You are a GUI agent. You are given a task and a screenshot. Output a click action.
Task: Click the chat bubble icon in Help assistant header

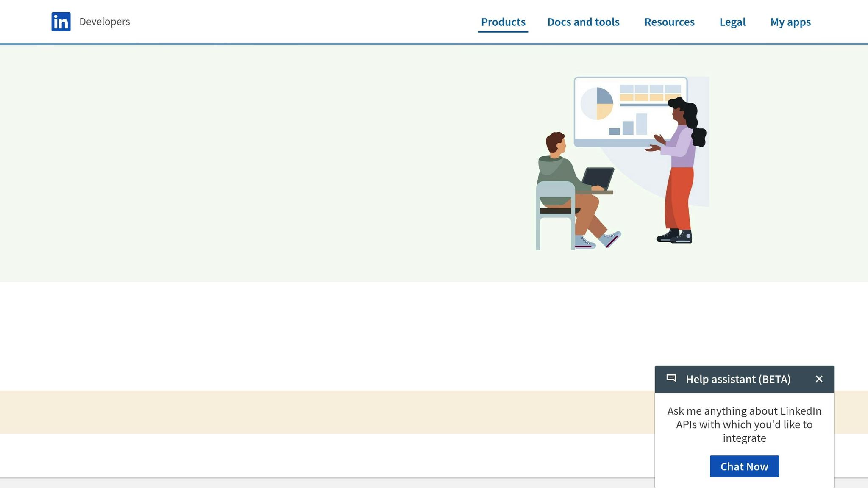(672, 379)
